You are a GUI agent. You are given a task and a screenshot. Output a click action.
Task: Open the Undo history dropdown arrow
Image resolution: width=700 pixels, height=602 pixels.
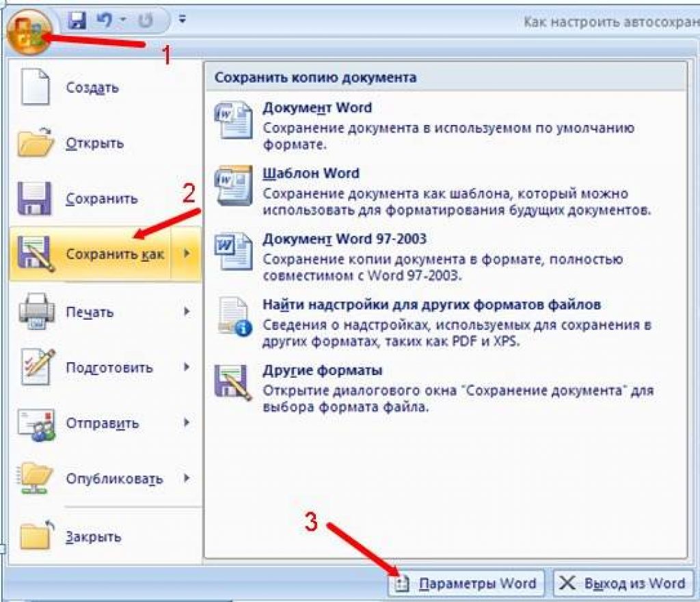pos(123,19)
